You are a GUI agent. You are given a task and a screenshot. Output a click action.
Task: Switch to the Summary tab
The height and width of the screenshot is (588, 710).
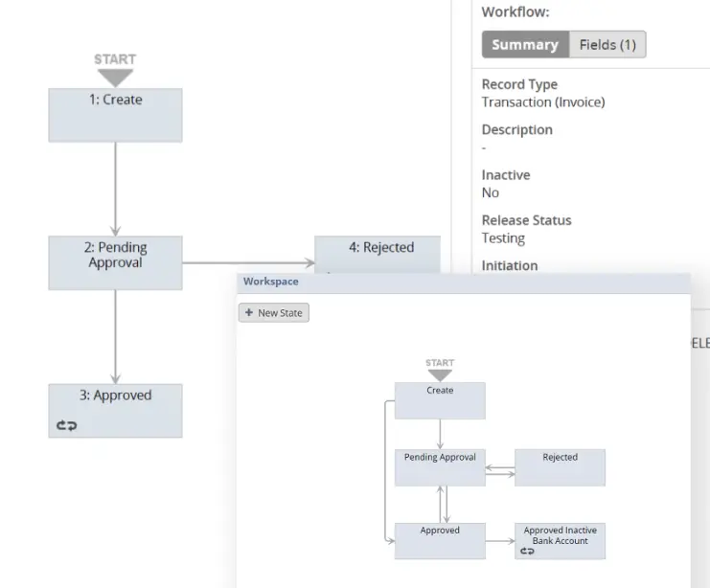(x=524, y=45)
